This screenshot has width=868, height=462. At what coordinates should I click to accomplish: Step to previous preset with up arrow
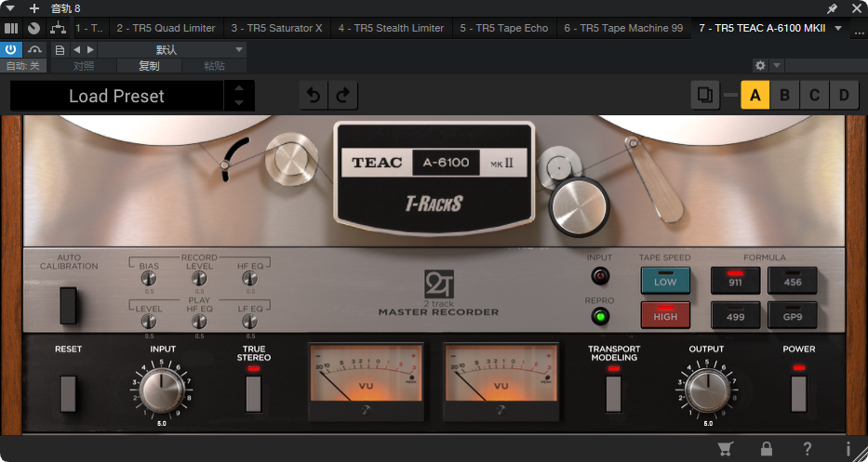(239, 88)
